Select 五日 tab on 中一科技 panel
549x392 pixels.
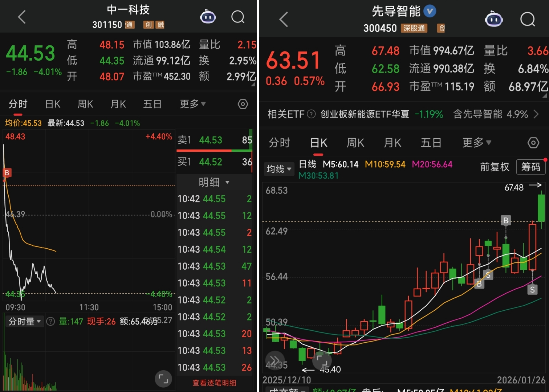click(152, 104)
